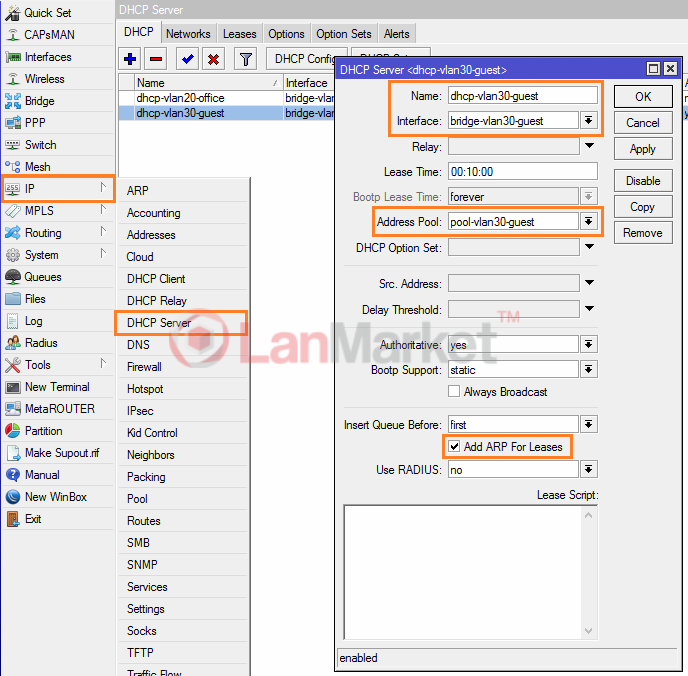Switch to the Leases tab

point(239,34)
